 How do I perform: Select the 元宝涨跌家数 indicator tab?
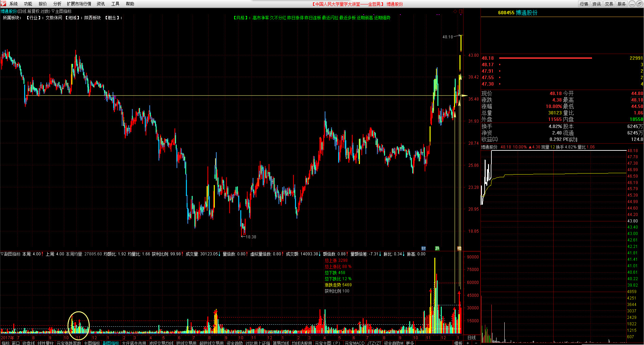click(x=69, y=343)
